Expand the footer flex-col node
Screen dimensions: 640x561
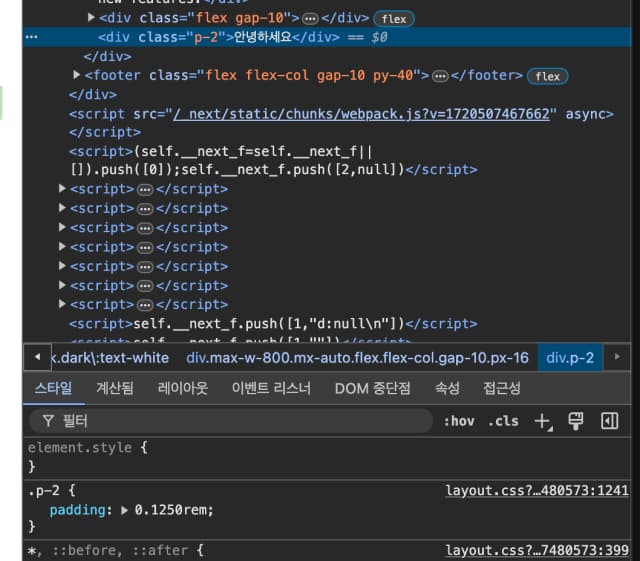tap(76, 75)
